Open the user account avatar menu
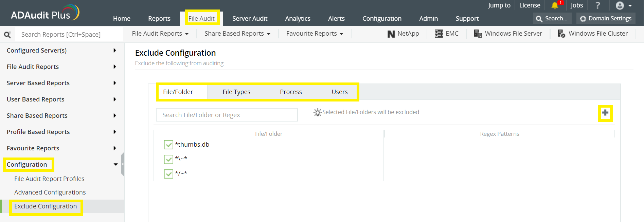Image resolution: width=644 pixels, height=222 pixels. tap(624, 5)
